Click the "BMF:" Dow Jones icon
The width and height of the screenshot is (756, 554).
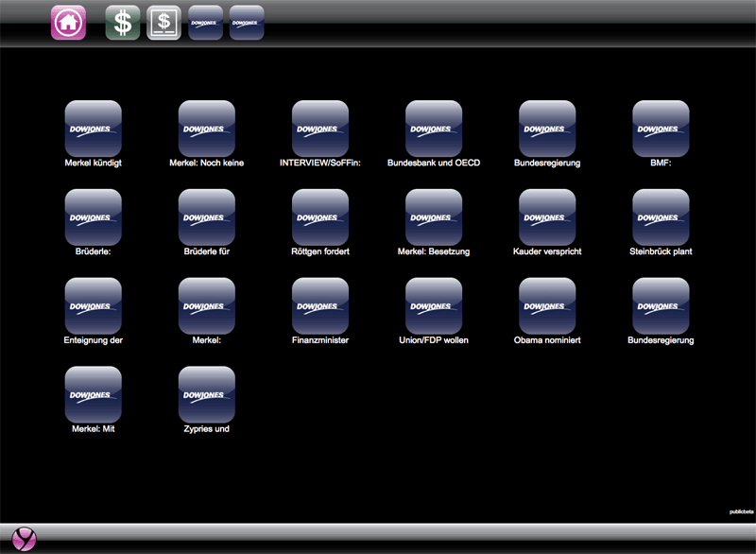[661, 129]
